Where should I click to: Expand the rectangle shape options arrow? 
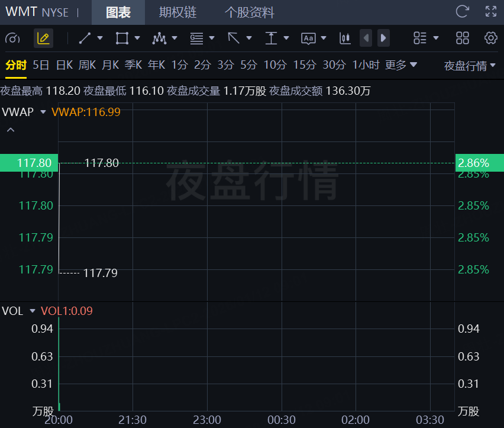coord(137,38)
